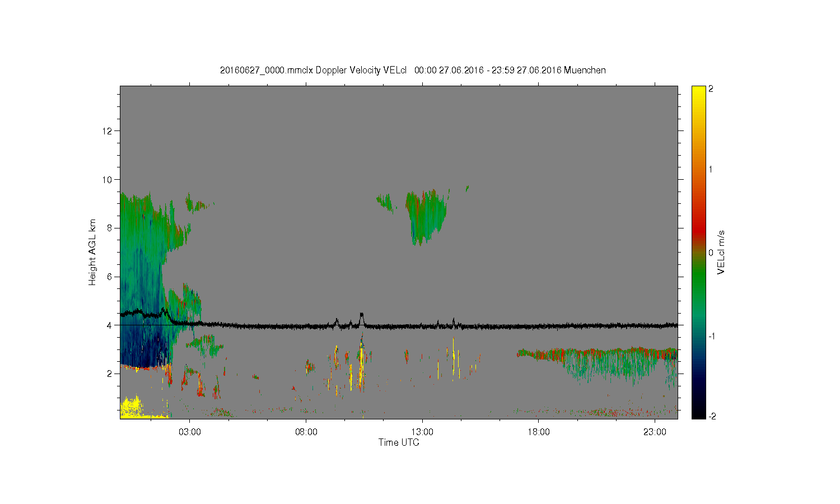This screenshot has width=840, height=504.
Task: Click the height tick label 12
Action: click(108, 131)
